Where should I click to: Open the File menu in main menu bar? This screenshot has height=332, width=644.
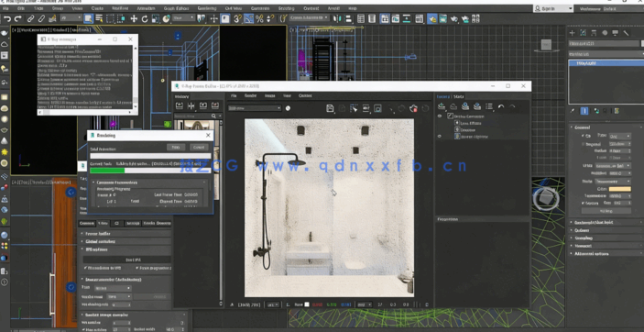pos(5,8)
